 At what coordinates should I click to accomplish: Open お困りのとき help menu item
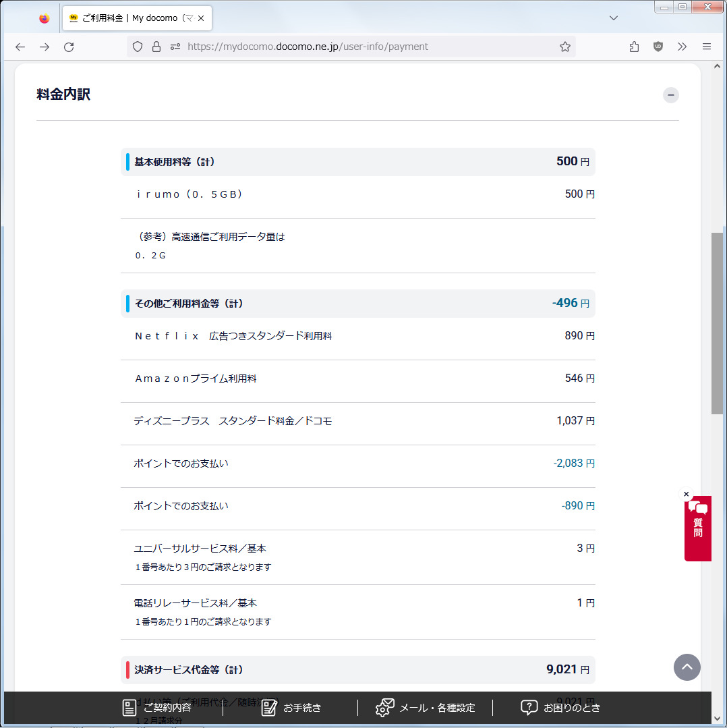(560, 708)
